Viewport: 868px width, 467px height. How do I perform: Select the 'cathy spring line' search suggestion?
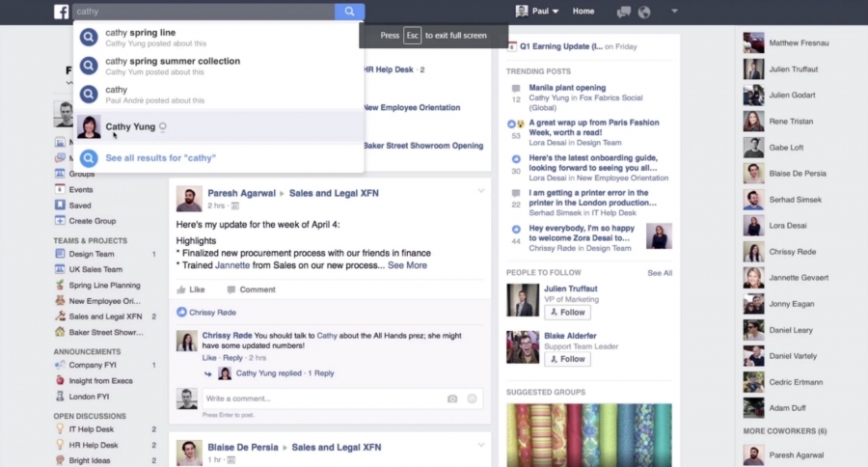pos(219,37)
